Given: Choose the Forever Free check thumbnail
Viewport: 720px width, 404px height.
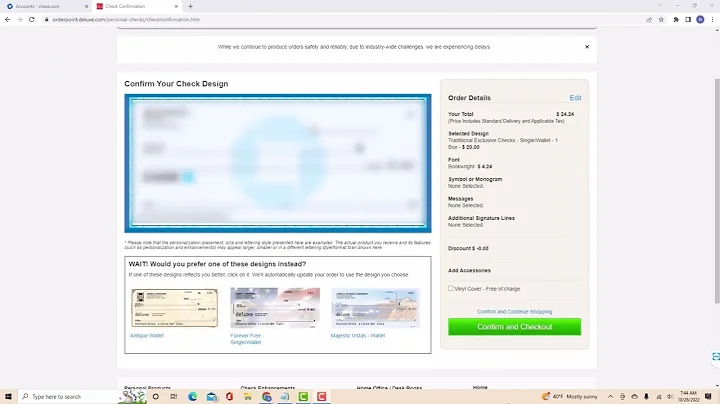Looking at the screenshot, I should [275, 308].
